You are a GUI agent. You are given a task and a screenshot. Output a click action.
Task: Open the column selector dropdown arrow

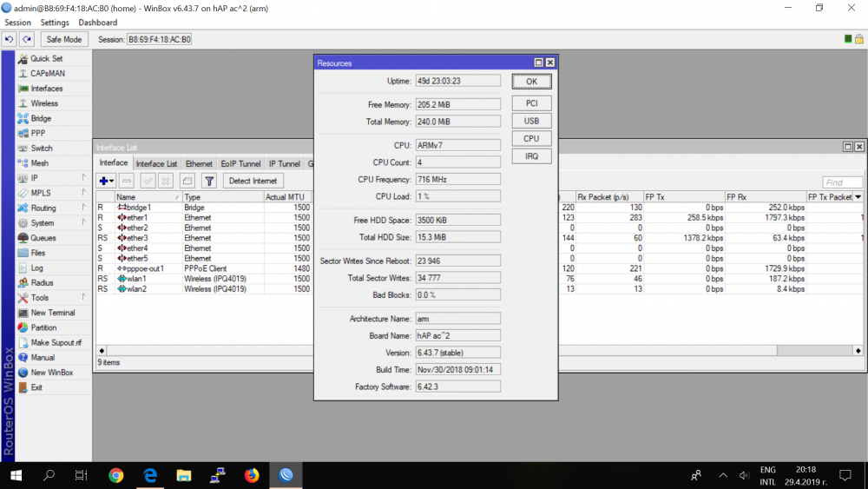[x=858, y=197]
